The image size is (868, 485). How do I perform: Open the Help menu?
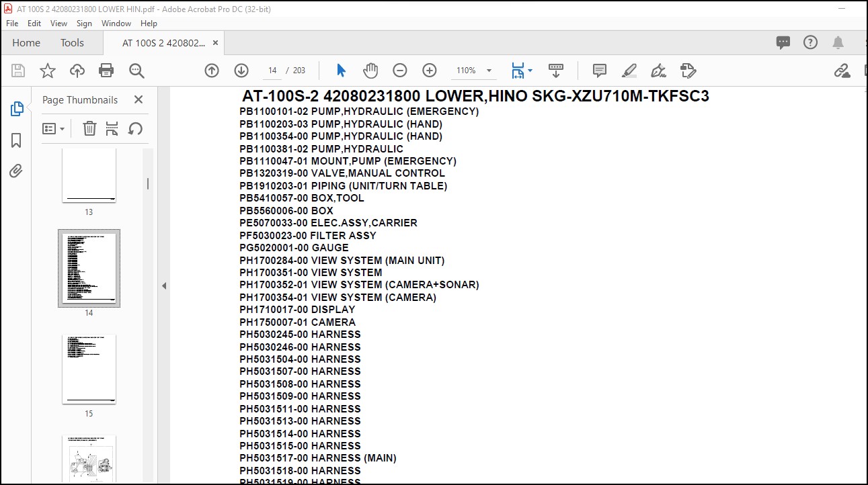coord(149,23)
